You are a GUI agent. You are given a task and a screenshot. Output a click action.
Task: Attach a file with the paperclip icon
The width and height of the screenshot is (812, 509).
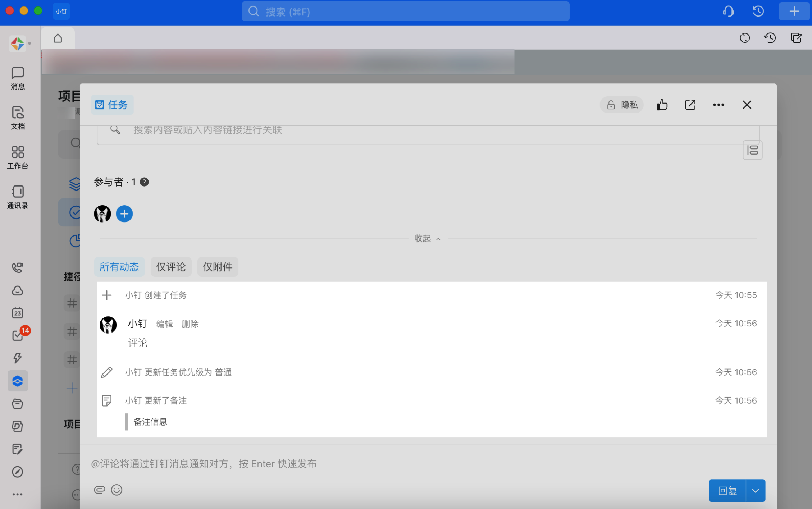click(100, 490)
